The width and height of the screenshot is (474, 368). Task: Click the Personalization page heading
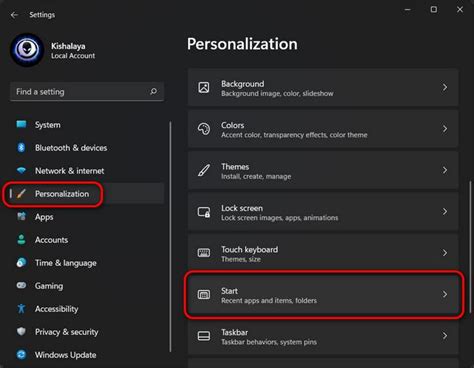[242, 44]
